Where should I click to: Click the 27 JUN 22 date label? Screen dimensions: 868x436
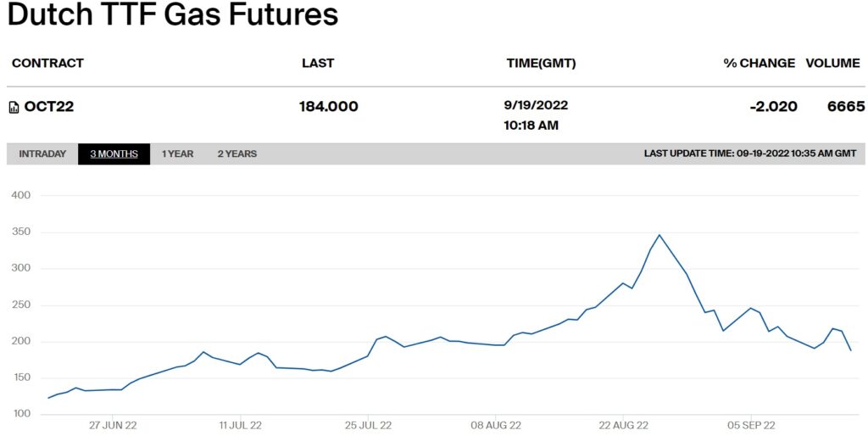113,426
